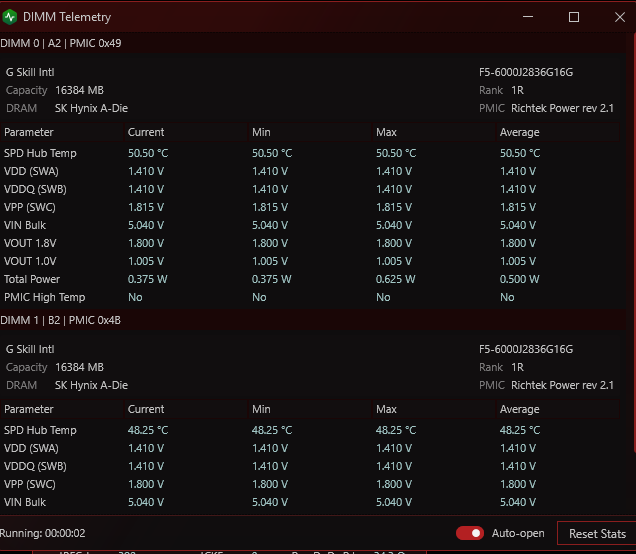This screenshot has width=636, height=554.
Task: Click the vertical scrollbar on the right edge
Action: click(x=634, y=243)
